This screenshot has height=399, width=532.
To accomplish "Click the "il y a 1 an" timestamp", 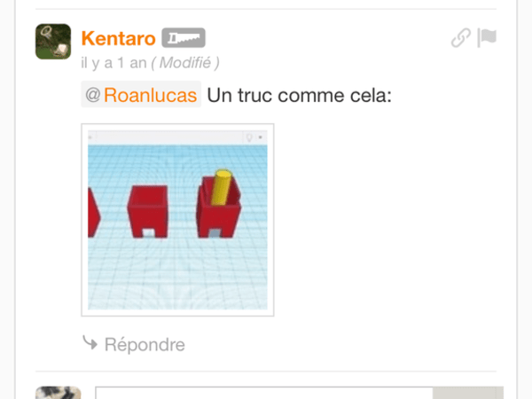I will coord(113,63).
